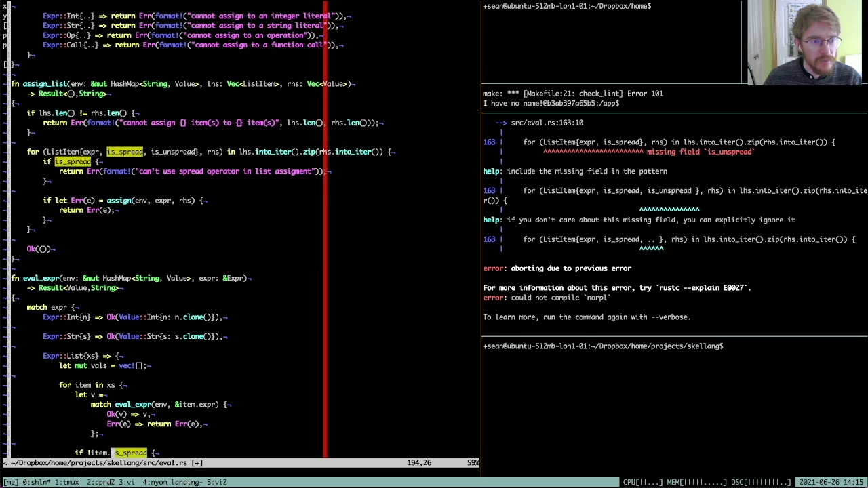Click the highlighted is_spread after !item.
868x488 pixels.
click(129, 453)
